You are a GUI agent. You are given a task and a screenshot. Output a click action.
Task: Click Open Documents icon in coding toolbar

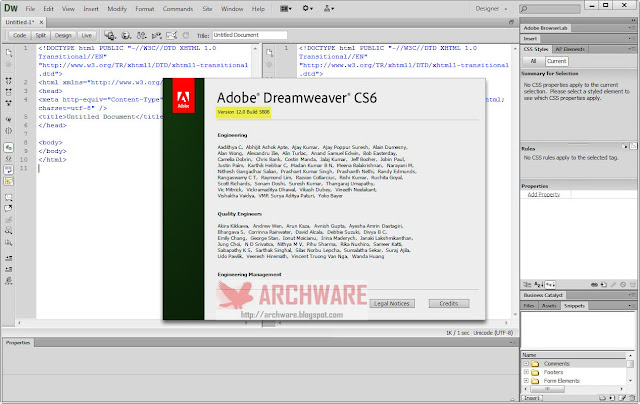pos(9,53)
